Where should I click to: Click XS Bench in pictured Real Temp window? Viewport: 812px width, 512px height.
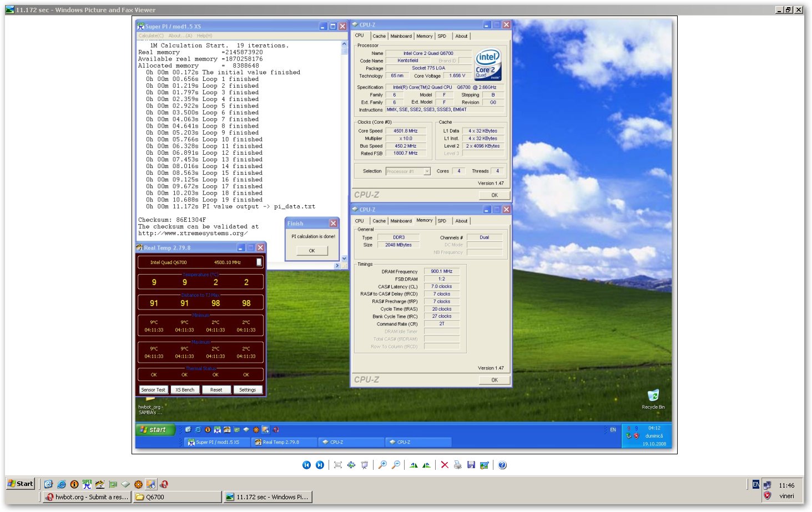tap(185, 389)
